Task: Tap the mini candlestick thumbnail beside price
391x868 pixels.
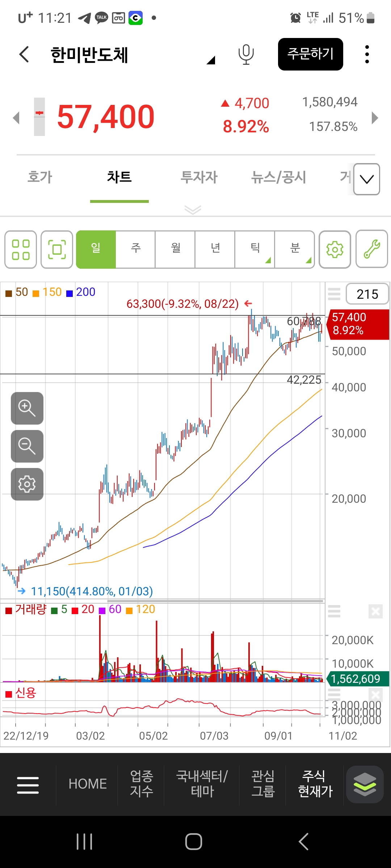Action: (x=39, y=117)
